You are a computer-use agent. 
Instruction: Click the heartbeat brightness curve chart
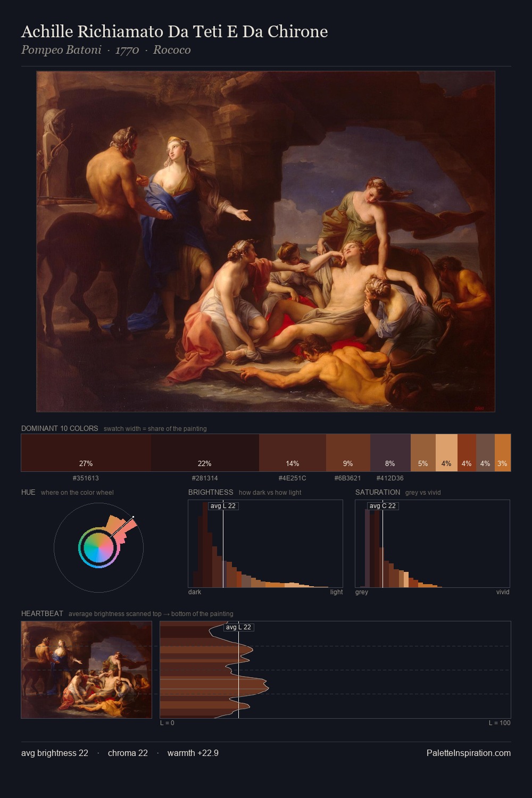tap(335, 670)
